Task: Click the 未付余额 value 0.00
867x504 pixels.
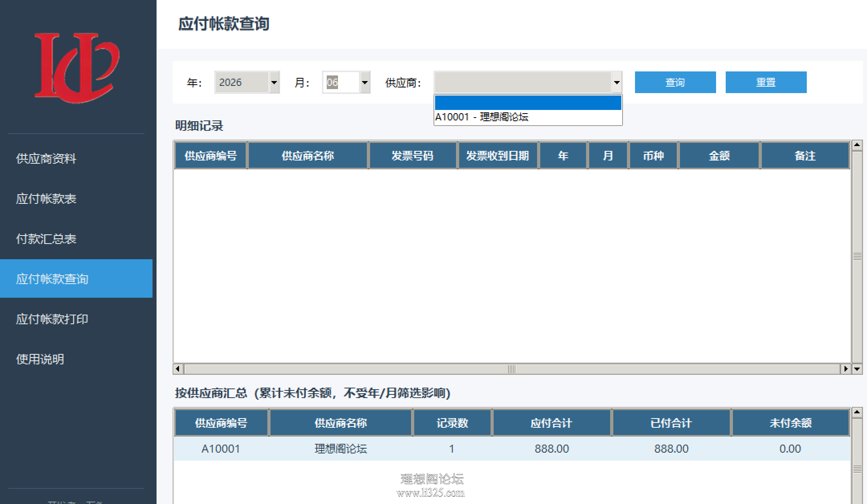Action: 790,449
